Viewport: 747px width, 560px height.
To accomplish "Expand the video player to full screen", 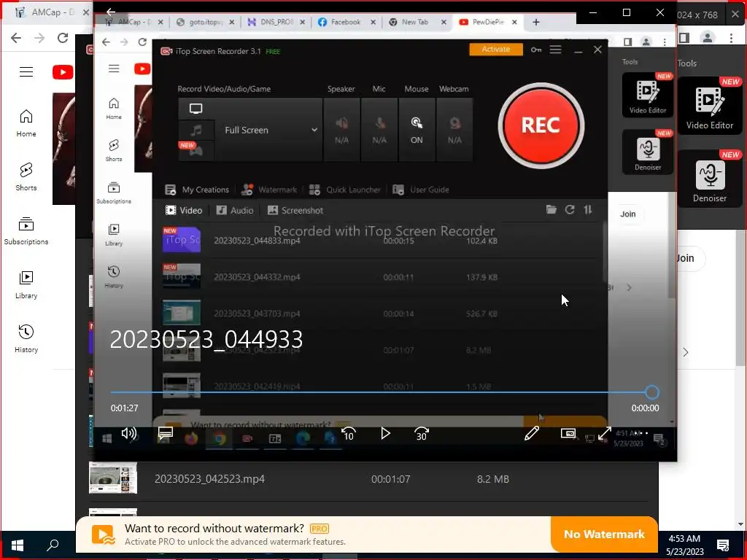I will click(x=605, y=433).
